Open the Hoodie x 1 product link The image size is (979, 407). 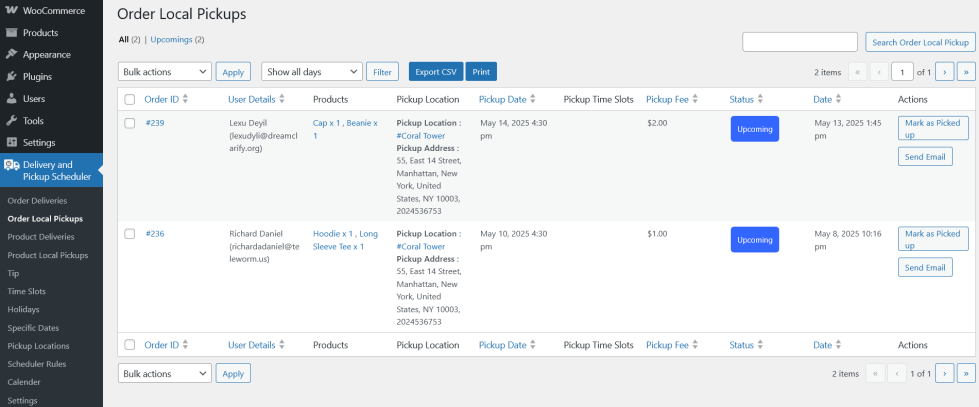[x=331, y=233]
